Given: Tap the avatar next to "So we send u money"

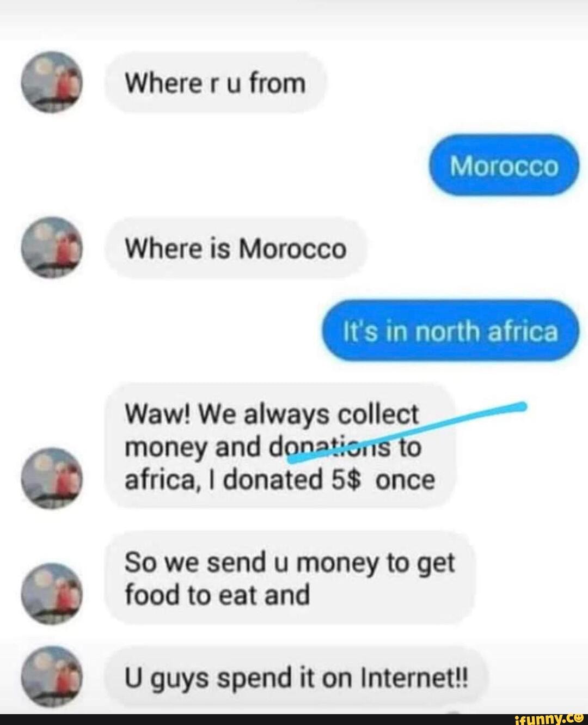Looking at the screenshot, I should pos(52,593).
